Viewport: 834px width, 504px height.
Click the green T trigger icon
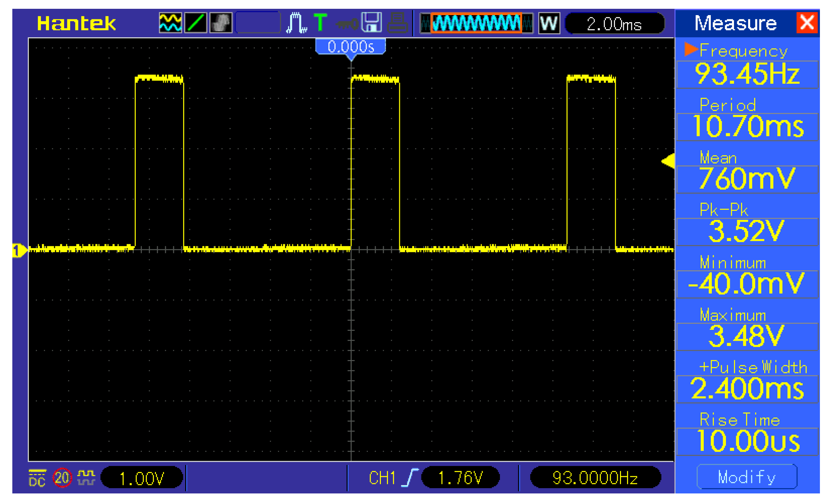pyautogui.click(x=320, y=22)
